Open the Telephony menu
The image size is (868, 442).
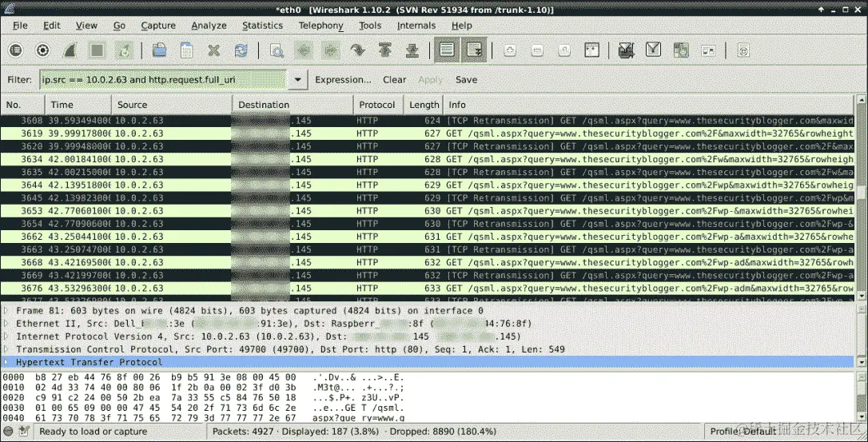[321, 26]
